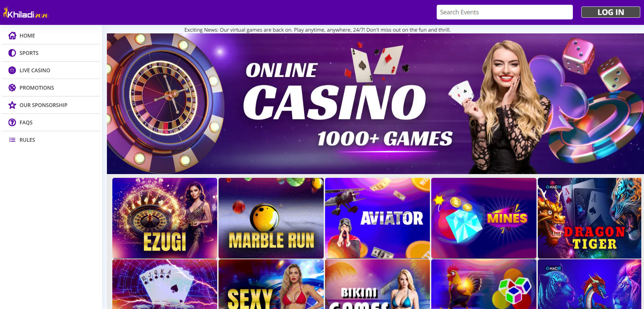This screenshot has width=644, height=309.
Task: Launch the Marble Run game tile
Action: [x=271, y=218]
